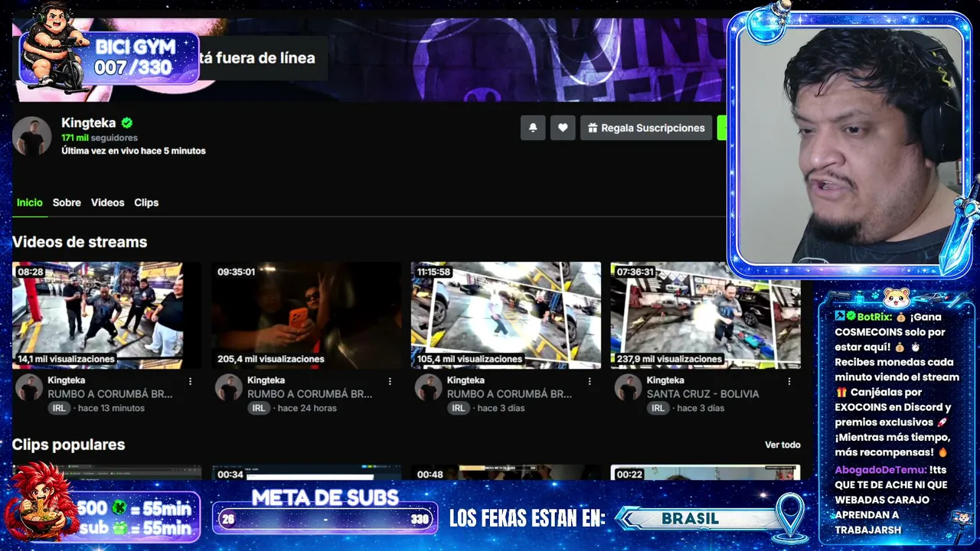Open Kingteka's large profile avatar
The width and height of the screenshot is (980, 551).
click(32, 137)
